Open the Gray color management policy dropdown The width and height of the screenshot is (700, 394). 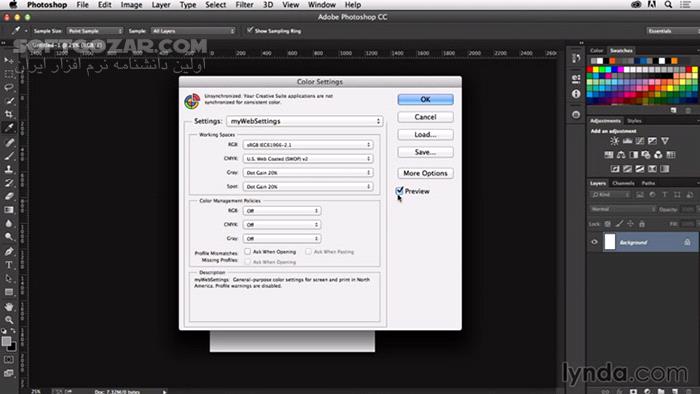coord(282,238)
